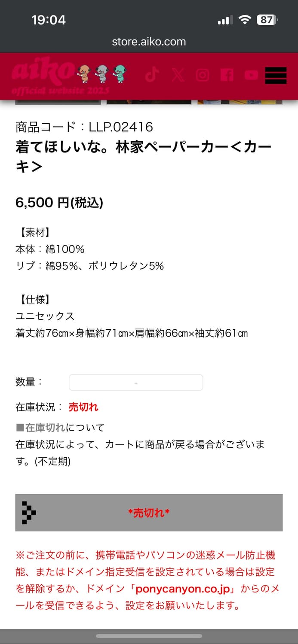
Task: Expand the 数量 quantity dropdown
Action: click(136, 383)
